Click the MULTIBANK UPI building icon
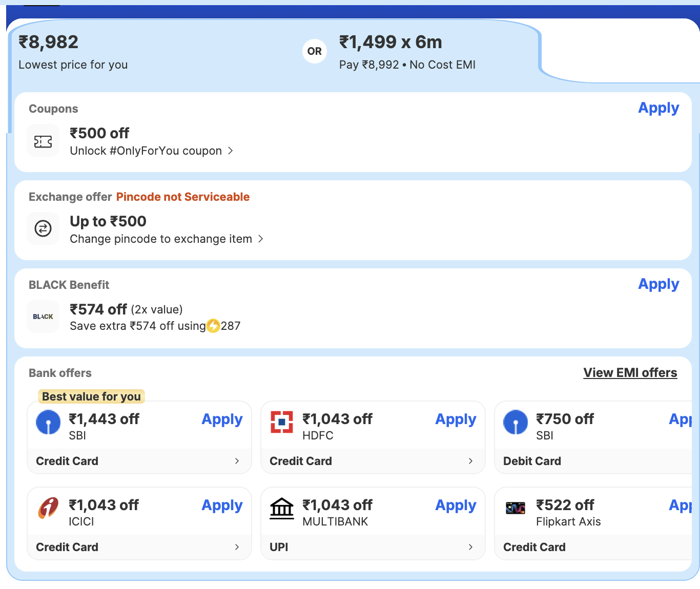 [x=282, y=509]
